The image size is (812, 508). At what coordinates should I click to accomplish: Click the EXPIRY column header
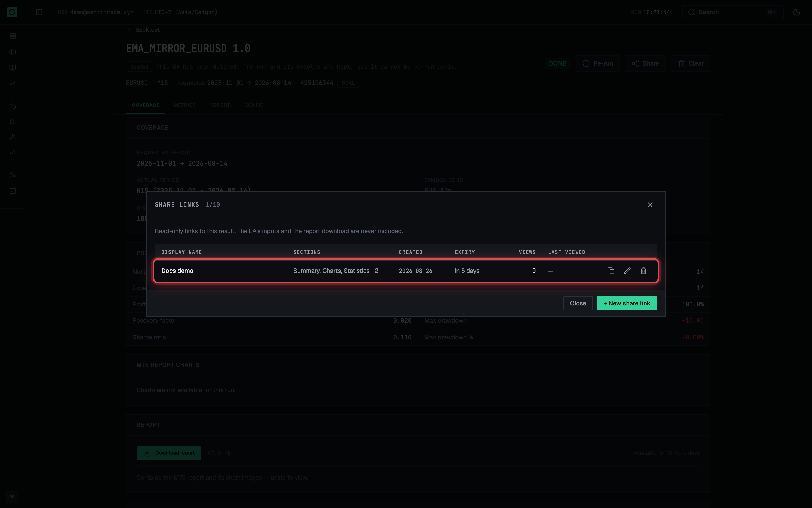click(x=465, y=252)
